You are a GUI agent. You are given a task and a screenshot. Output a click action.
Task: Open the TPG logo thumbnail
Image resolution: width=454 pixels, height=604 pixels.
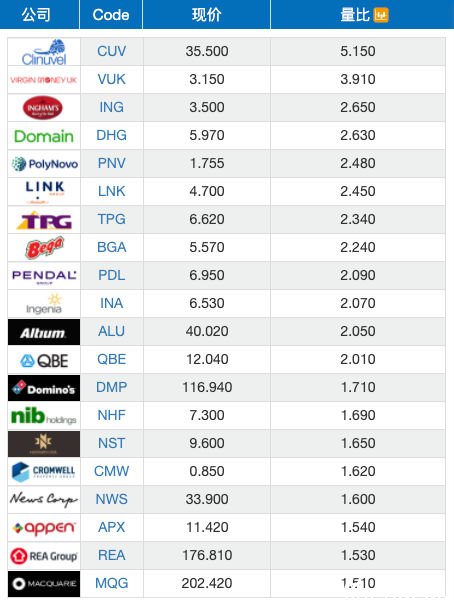tap(44, 220)
